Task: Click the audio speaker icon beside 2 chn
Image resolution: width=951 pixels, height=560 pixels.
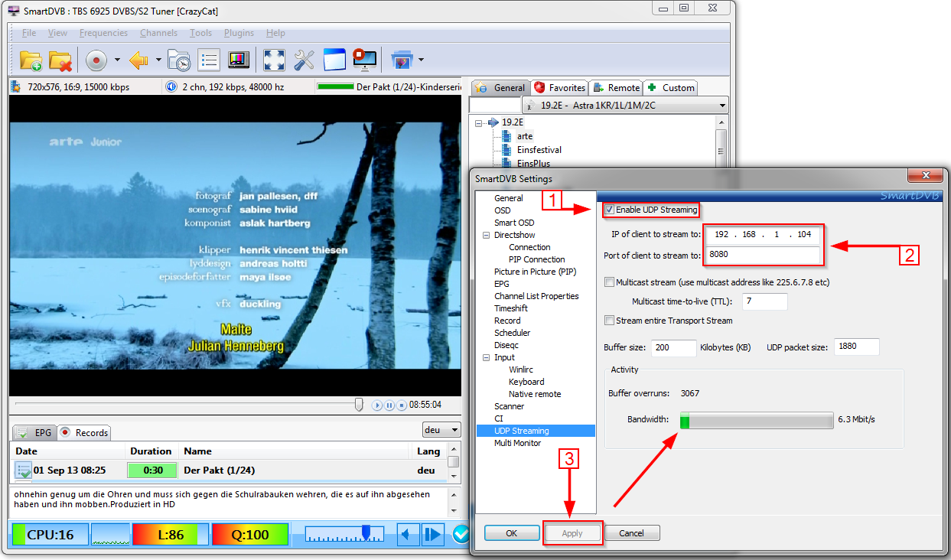Action: 171,87
